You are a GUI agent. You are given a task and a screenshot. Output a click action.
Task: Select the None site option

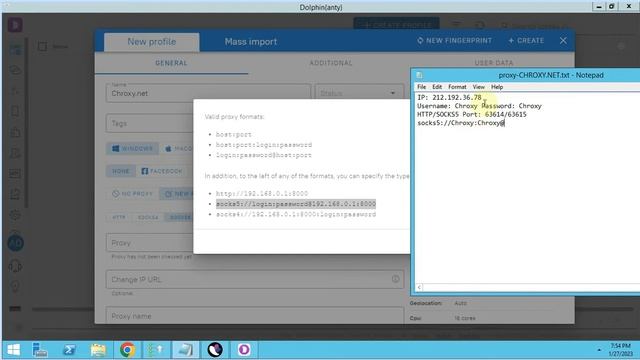(121, 171)
